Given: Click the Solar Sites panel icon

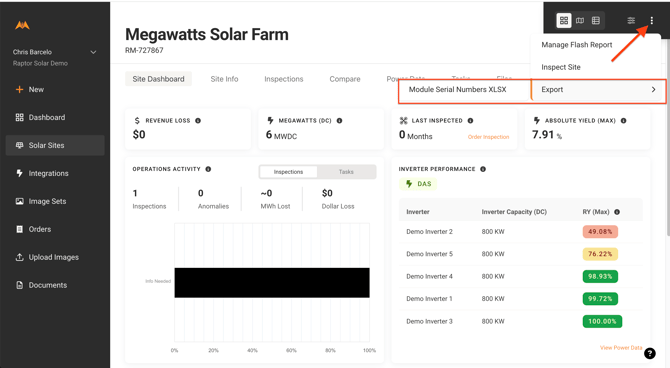Looking at the screenshot, I should [19, 145].
